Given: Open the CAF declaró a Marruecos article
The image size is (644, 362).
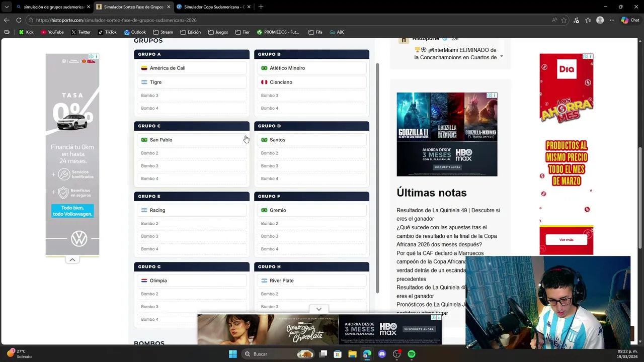Looking at the screenshot, I should (431, 266).
